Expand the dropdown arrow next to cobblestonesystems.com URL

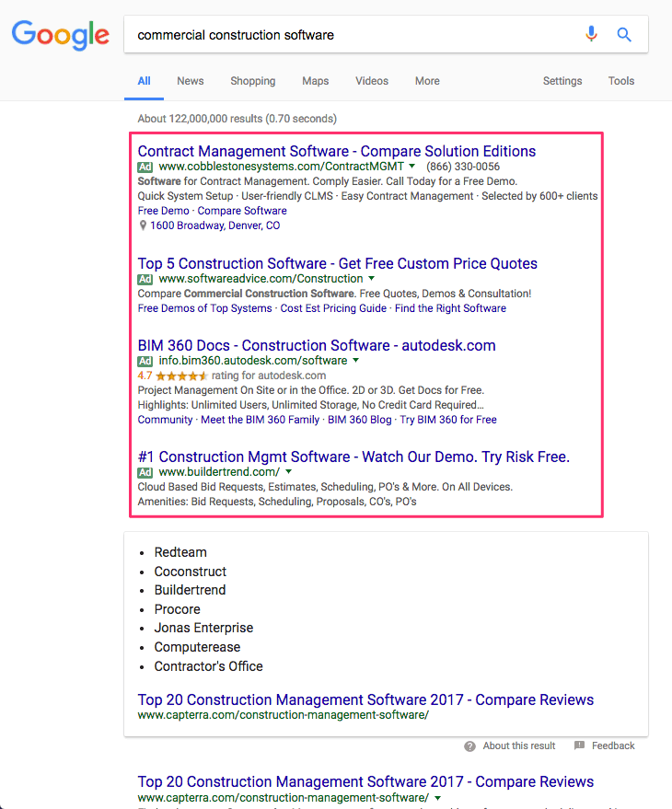pyautogui.click(x=411, y=167)
